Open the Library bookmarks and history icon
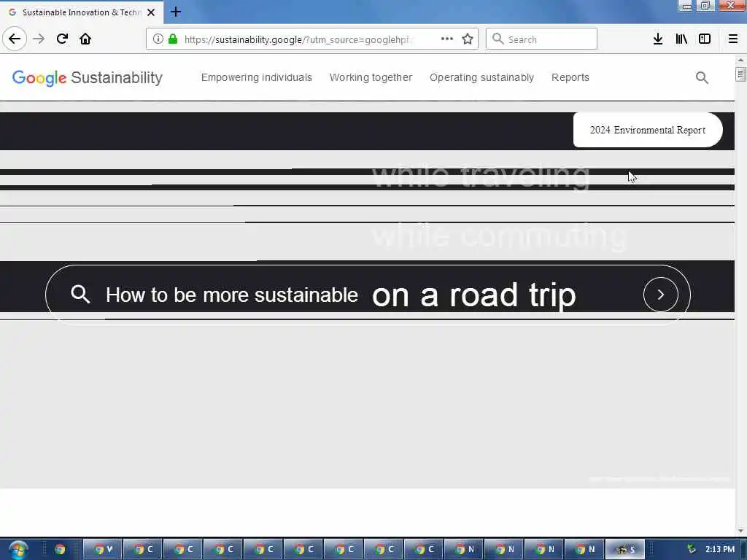The image size is (747, 560). (681, 39)
